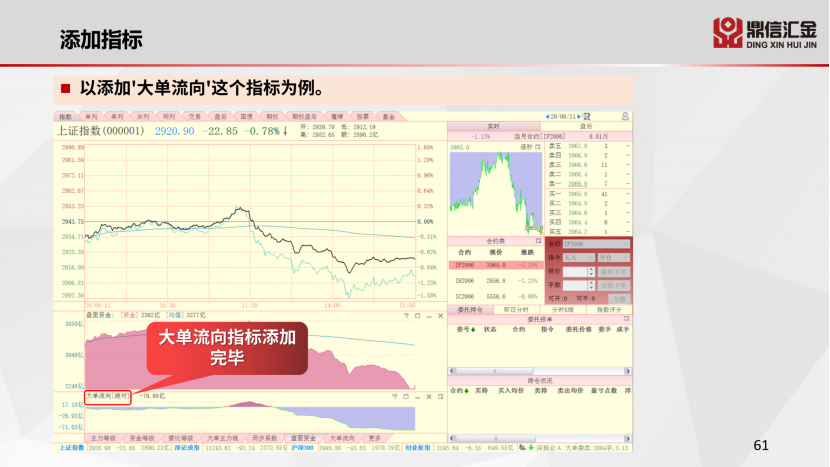The width and height of the screenshot is (830, 467).
Task: Maximize the 合约表 panel using its corner icon
Action: click(x=538, y=241)
